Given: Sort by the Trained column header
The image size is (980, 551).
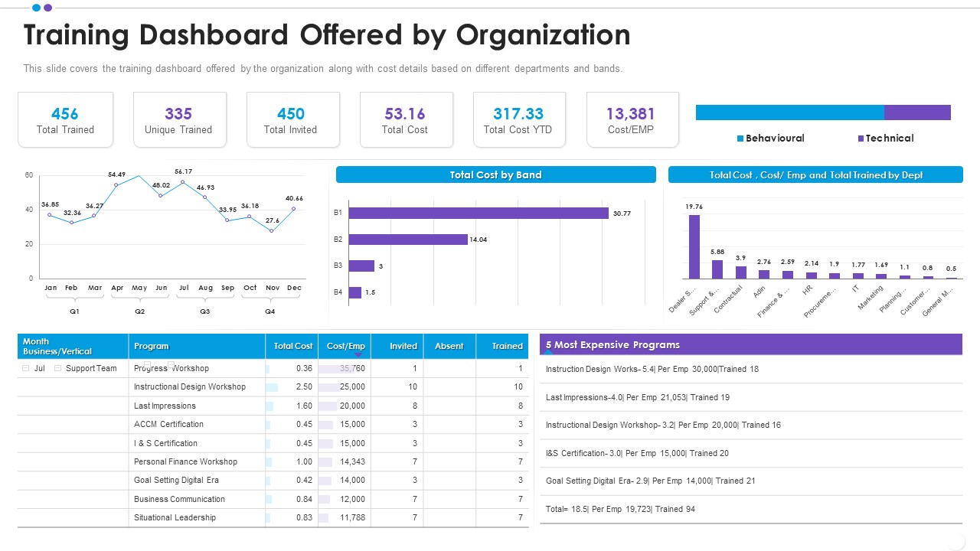Looking at the screenshot, I should click(x=502, y=346).
